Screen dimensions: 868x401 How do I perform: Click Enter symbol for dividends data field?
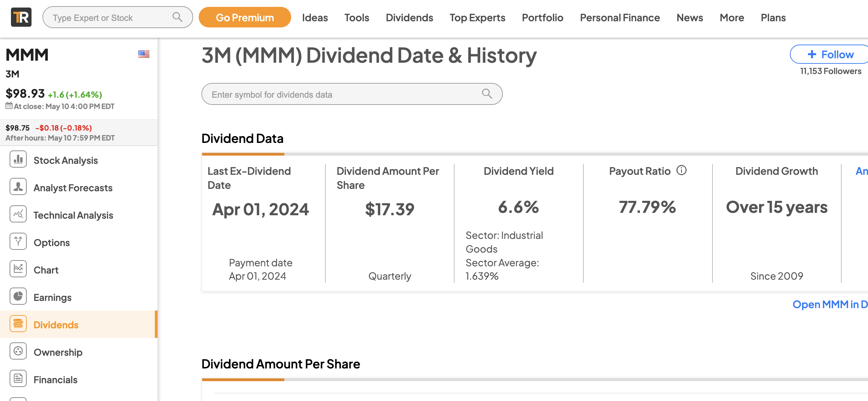click(352, 94)
